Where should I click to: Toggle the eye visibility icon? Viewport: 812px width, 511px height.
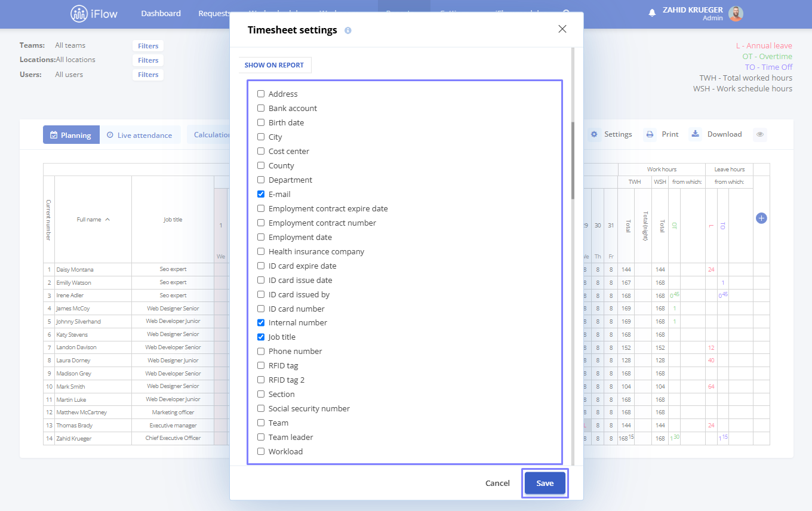(760, 134)
